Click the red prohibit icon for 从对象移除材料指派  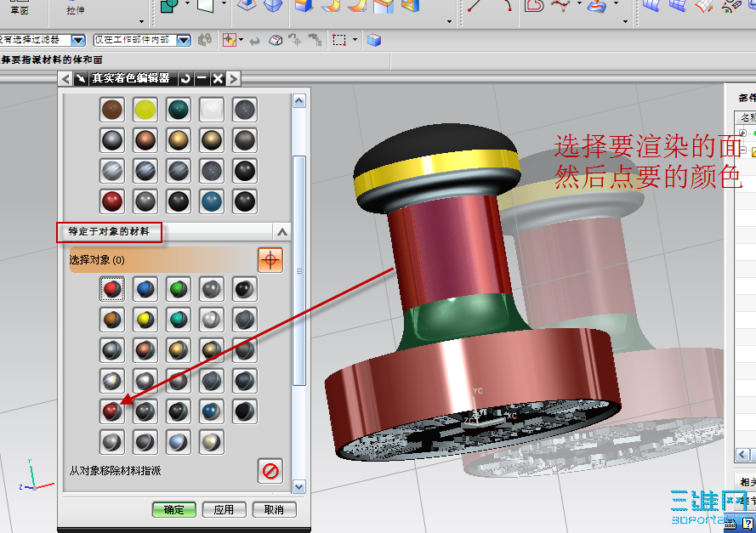pyautogui.click(x=270, y=471)
